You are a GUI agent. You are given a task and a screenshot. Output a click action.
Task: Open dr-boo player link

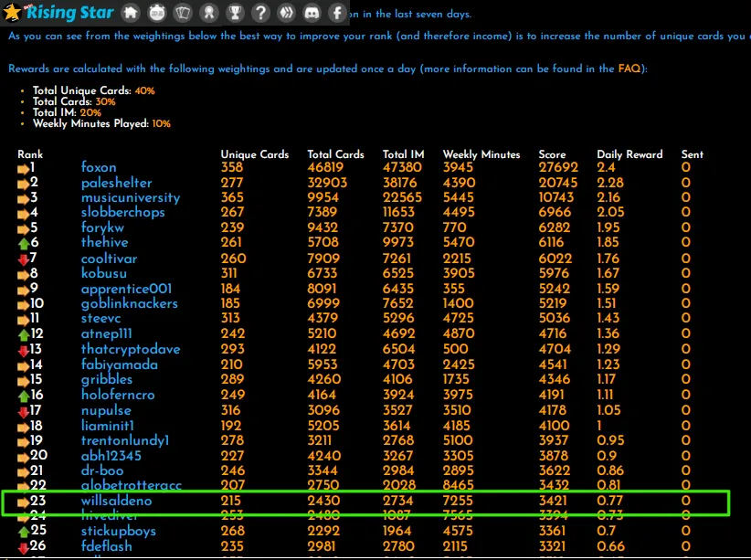click(x=102, y=470)
